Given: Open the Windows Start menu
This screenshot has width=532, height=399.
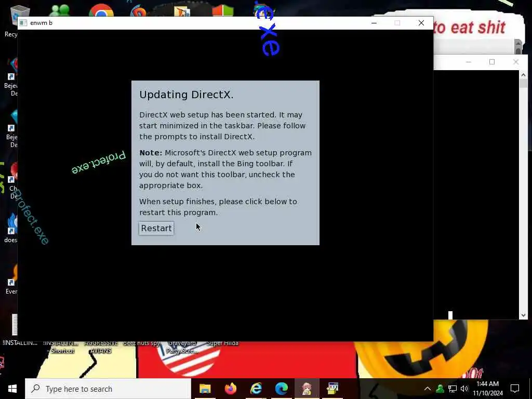Looking at the screenshot, I should [12, 389].
